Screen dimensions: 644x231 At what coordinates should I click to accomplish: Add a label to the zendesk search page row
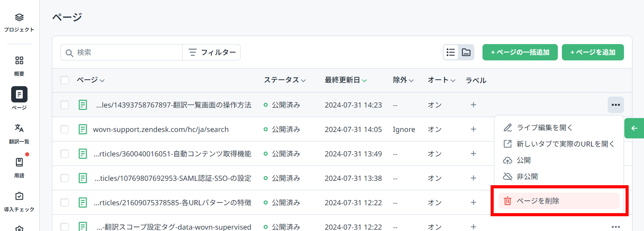point(473,129)
